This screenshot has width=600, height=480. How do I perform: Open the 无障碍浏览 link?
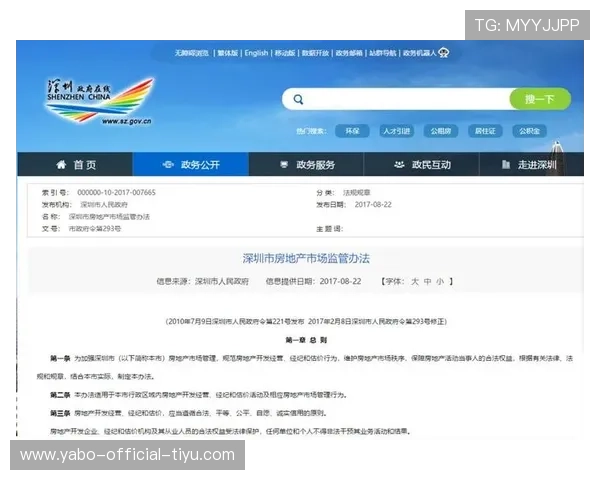pyautogui.click(x=192, y=53)
